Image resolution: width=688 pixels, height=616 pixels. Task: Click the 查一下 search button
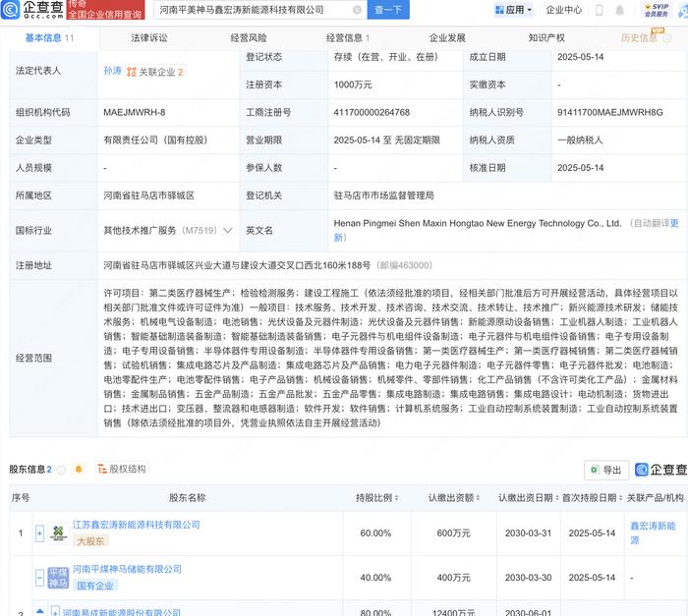(387, 10)
